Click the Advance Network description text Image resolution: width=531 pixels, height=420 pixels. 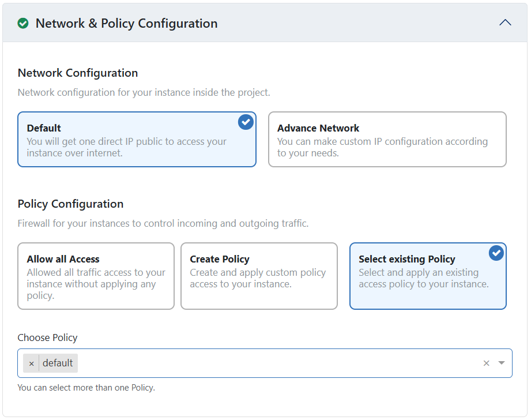pyautogui.click(x=382, y=147)
